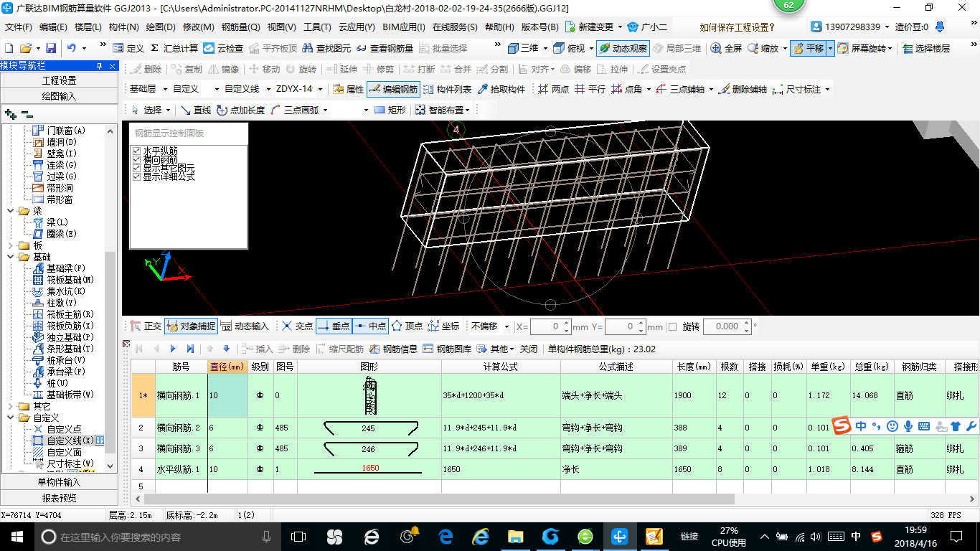The image size is (980, 551).
Task: Click the undo arrow icon
Action: tap(72, 48)
